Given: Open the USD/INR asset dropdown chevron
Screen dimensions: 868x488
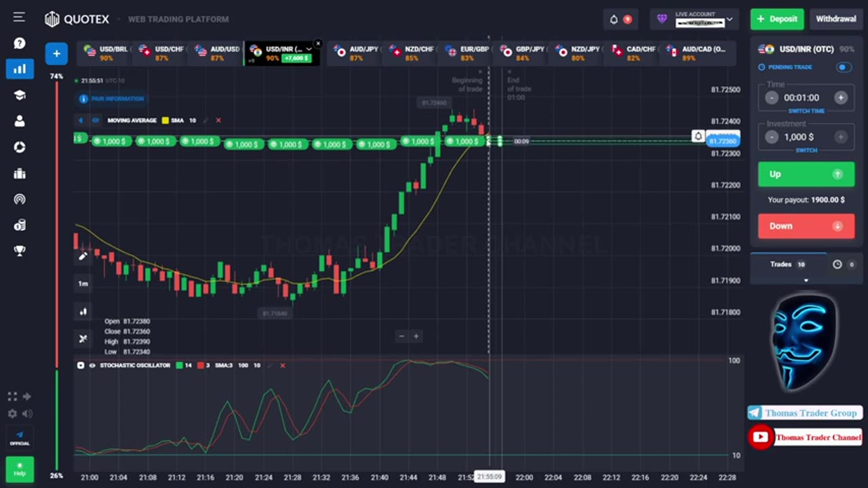Looking at the screenshot, I should click(309, 49).
